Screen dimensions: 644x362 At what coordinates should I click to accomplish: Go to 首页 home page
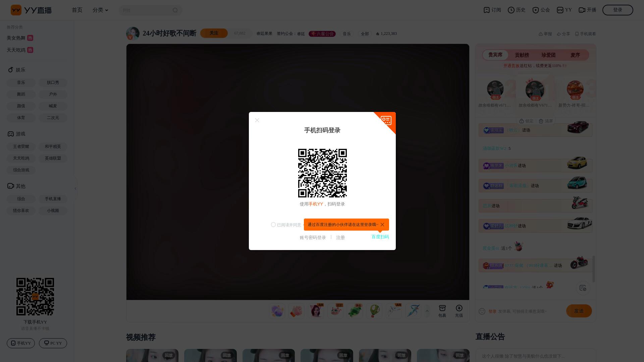pyautogui.click(x=77, y=10)
